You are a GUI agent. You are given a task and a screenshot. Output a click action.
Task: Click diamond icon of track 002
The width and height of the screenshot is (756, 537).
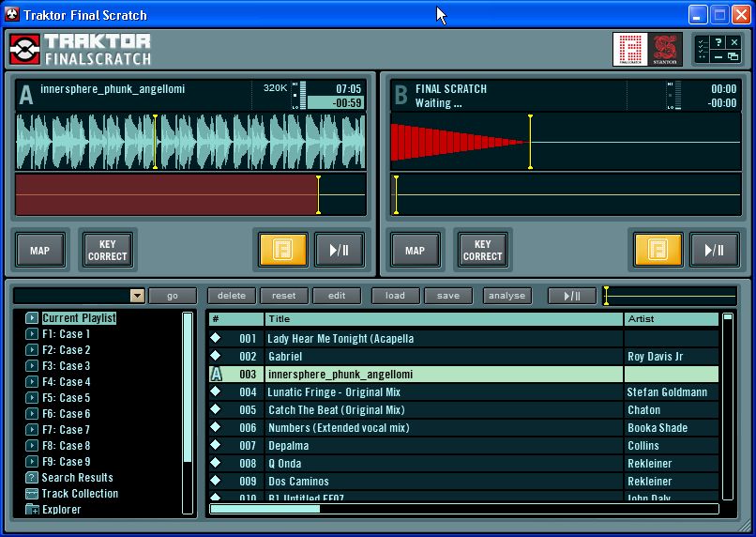pos(216,356)
